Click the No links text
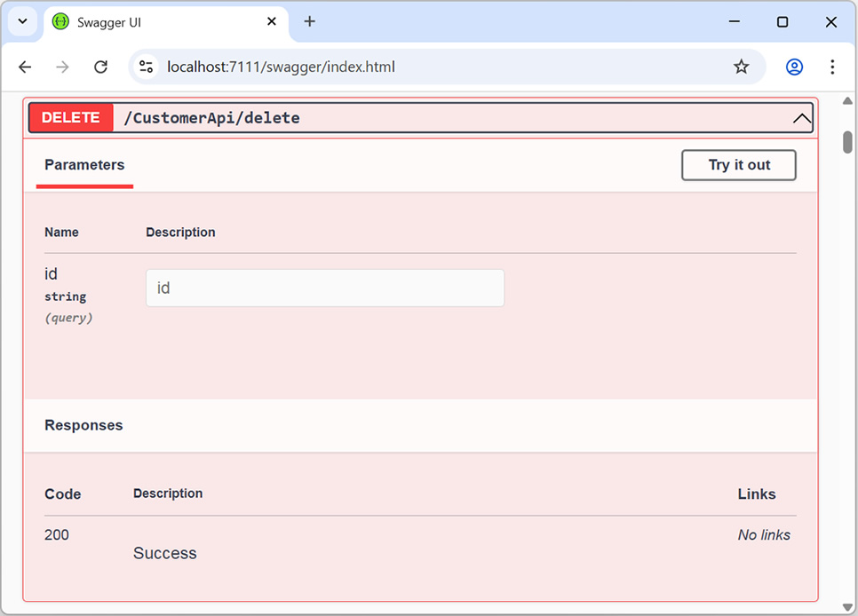Viewport: 858px width, 616px height. coord(764,535)
